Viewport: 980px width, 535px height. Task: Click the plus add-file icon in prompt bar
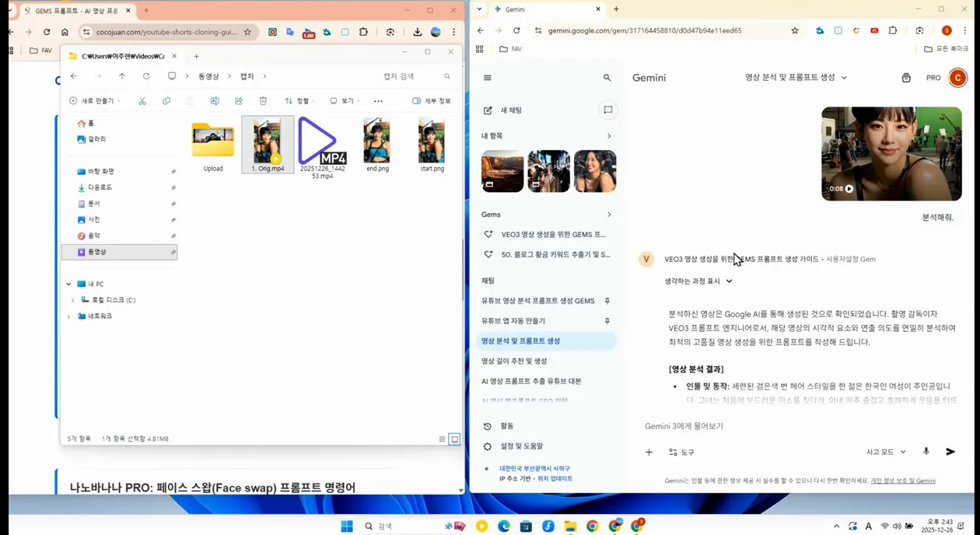tap(649, 452)
